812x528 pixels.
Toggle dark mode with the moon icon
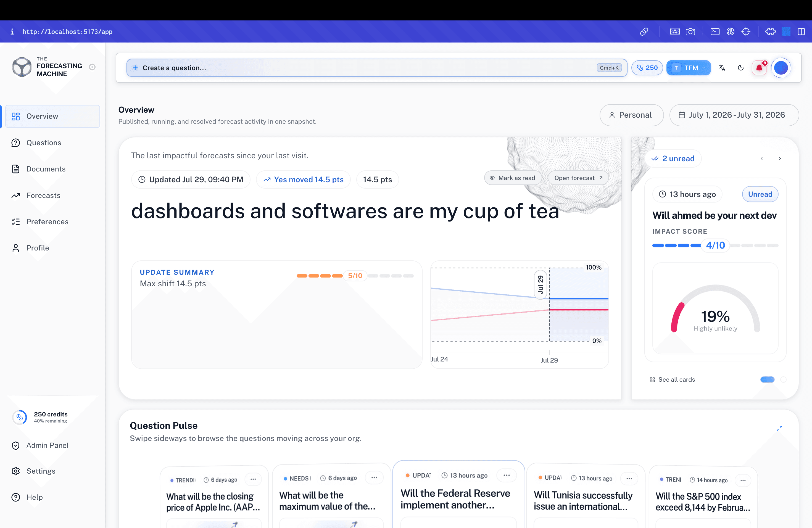pos(741,68)
